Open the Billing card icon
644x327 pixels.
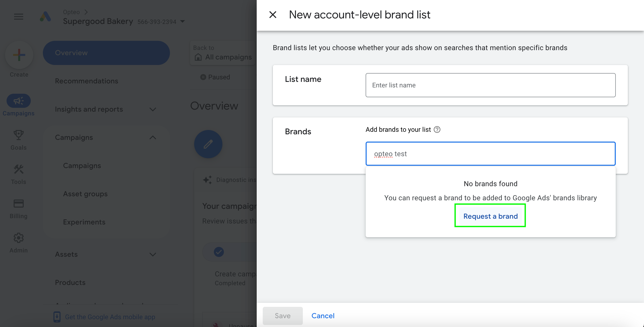[19, 204]
